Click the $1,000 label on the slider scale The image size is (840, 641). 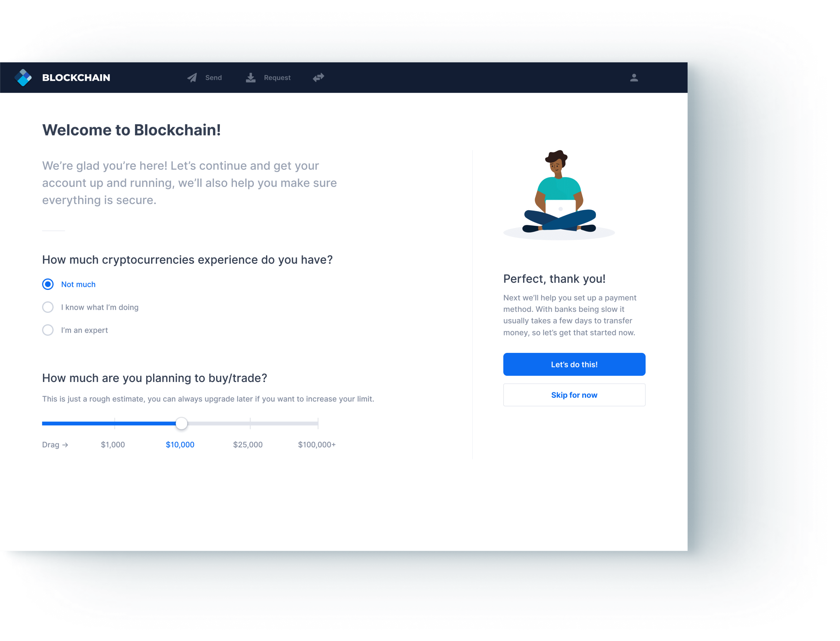[112, 444]
